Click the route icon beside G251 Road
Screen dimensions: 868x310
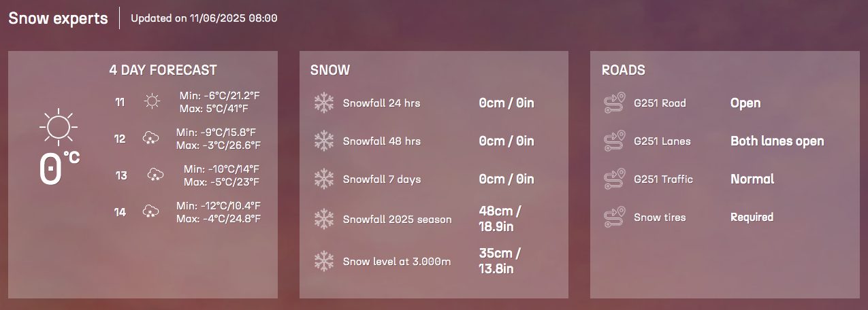[x=615, y=103]
